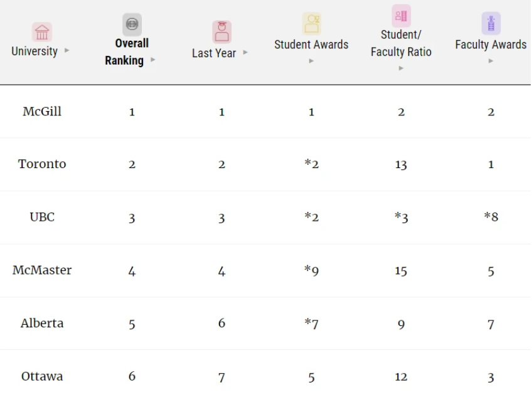Click the Faculty Awards icon
The height and width of the screenshot is (400, 532).
[491, 23]
